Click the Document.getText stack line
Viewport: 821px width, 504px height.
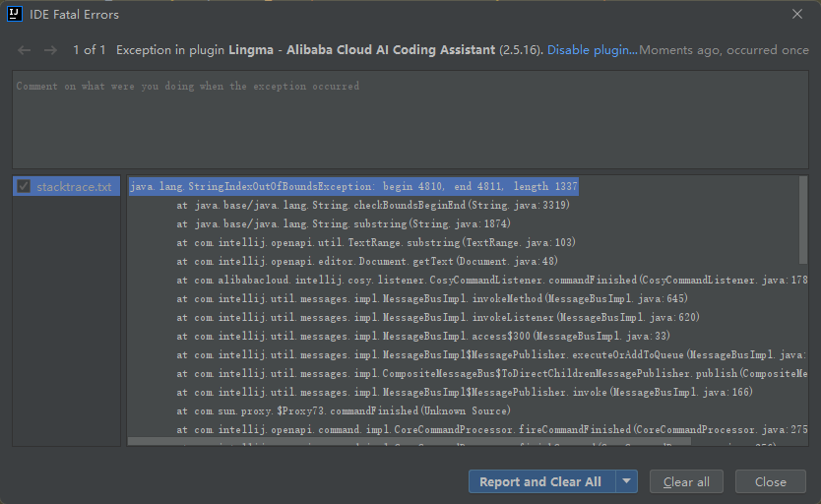(x=367, y=261)
